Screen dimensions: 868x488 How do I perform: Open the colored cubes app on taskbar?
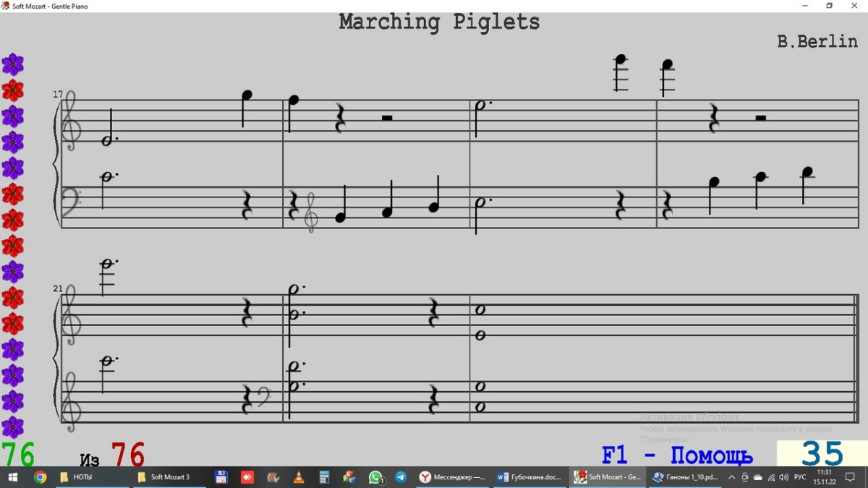tap(349, 477)
